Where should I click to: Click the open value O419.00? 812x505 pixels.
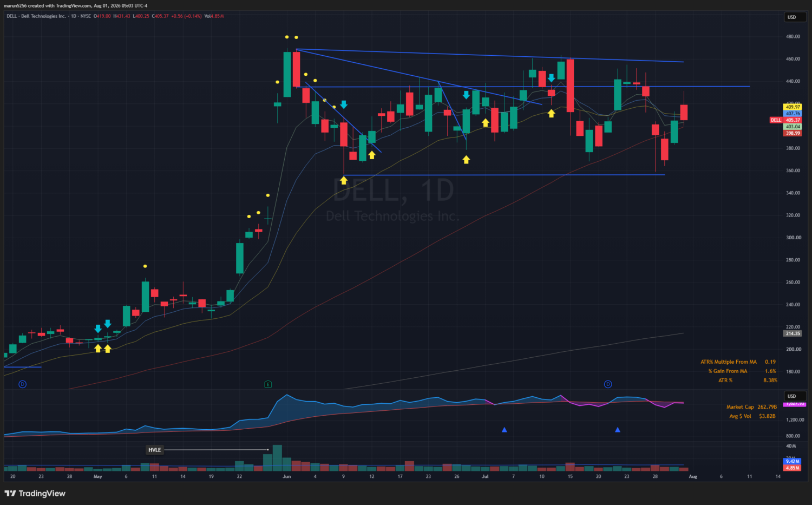102,16
